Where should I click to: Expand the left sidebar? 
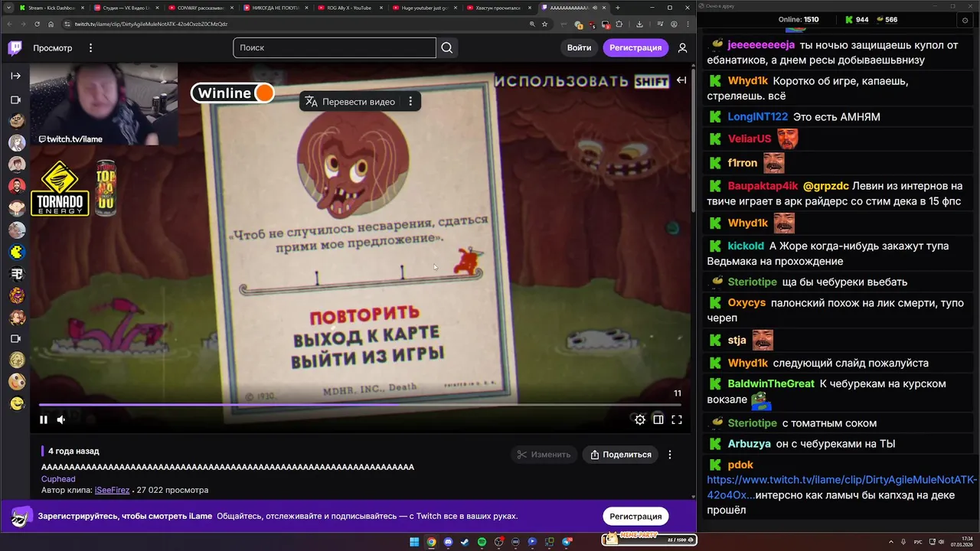pyautogui.click(x=15, y=76)
